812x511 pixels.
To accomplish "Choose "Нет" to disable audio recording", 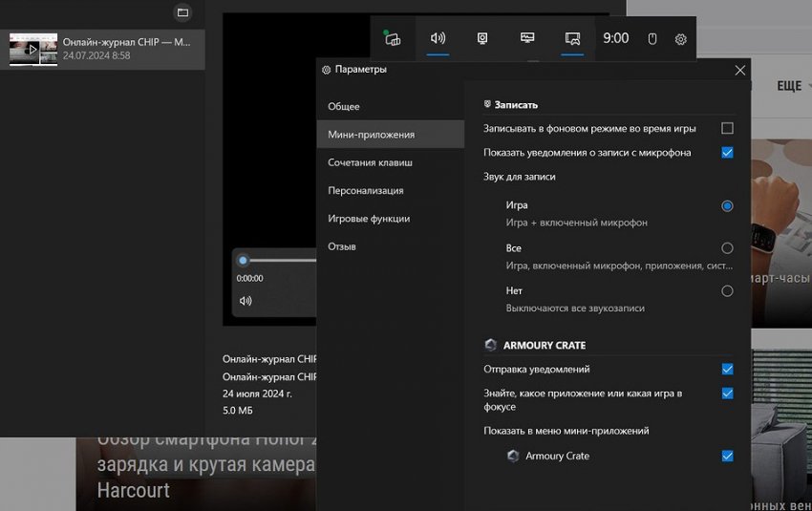I will [727, 290].
